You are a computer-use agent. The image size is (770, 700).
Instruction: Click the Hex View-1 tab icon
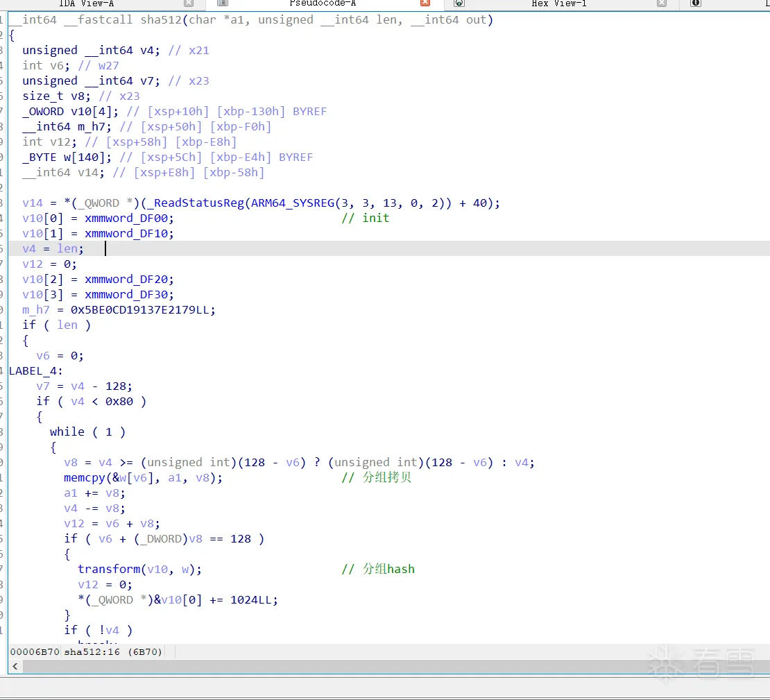click(x=459, y=3)
